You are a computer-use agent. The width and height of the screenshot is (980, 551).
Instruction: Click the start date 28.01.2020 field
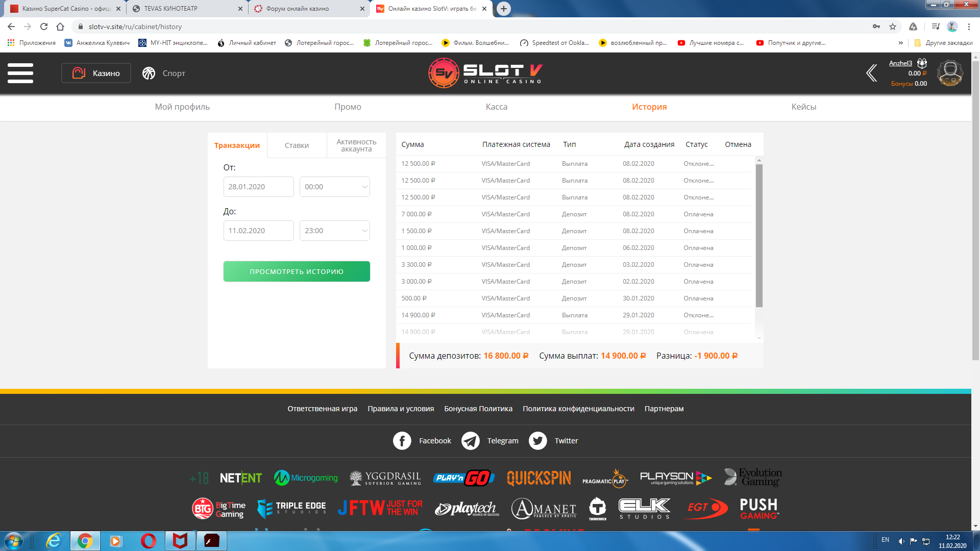(x=258, y=187)
